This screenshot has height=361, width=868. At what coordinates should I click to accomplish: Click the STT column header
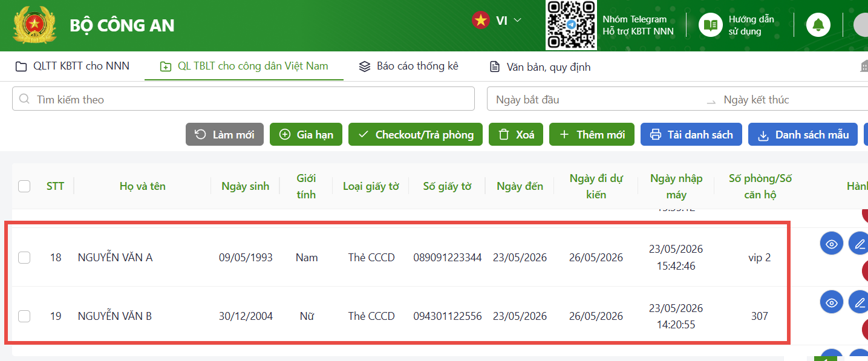point(55,186)
